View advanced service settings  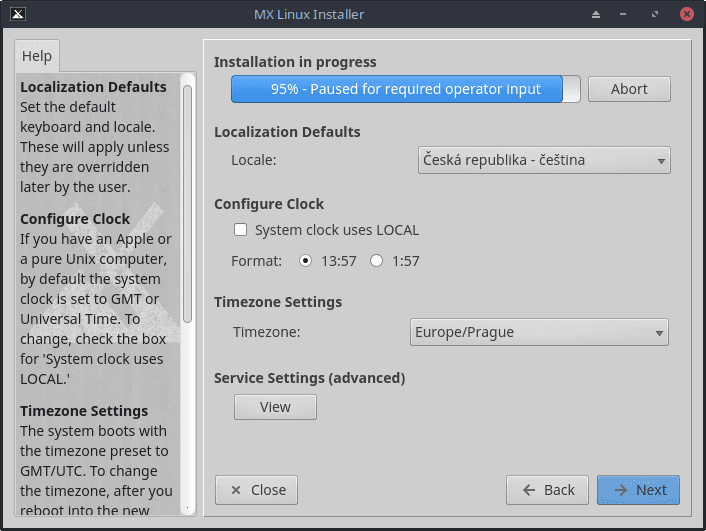click(275, 407)
